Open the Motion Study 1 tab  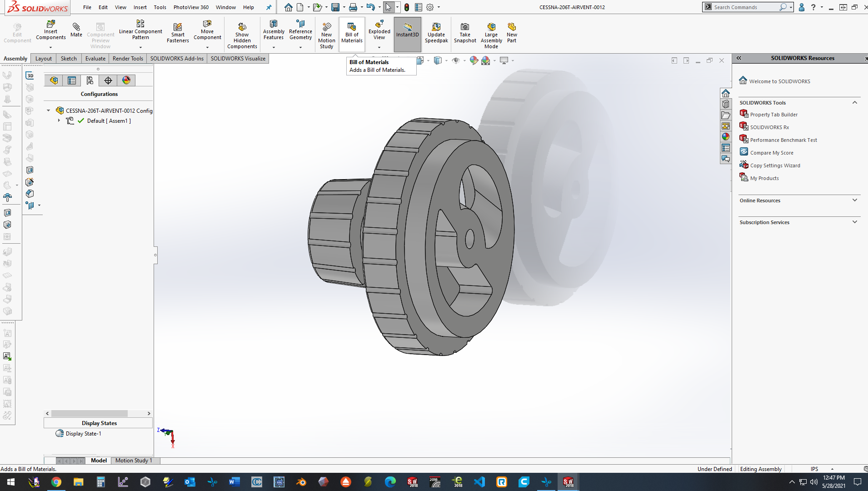(134, 461)
